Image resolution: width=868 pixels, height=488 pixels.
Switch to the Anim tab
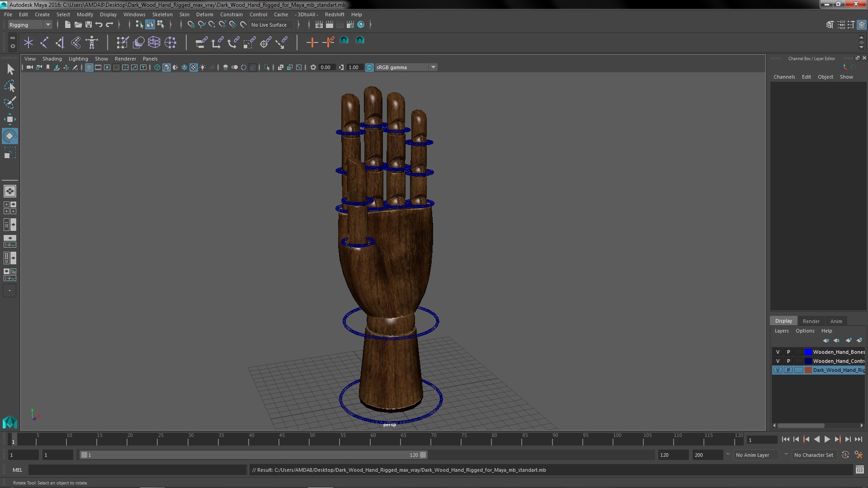(x=836, y=320)
